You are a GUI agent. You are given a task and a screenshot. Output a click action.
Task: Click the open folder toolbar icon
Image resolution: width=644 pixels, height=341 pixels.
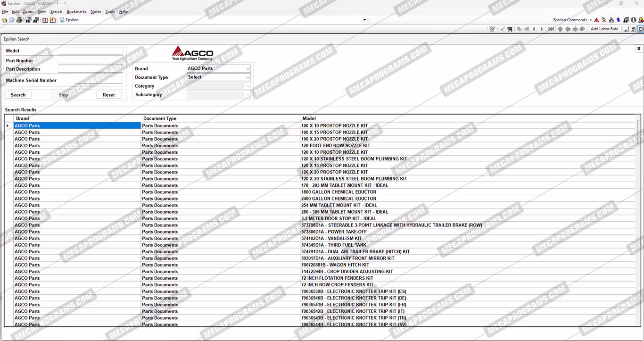[x=4, y=20]
